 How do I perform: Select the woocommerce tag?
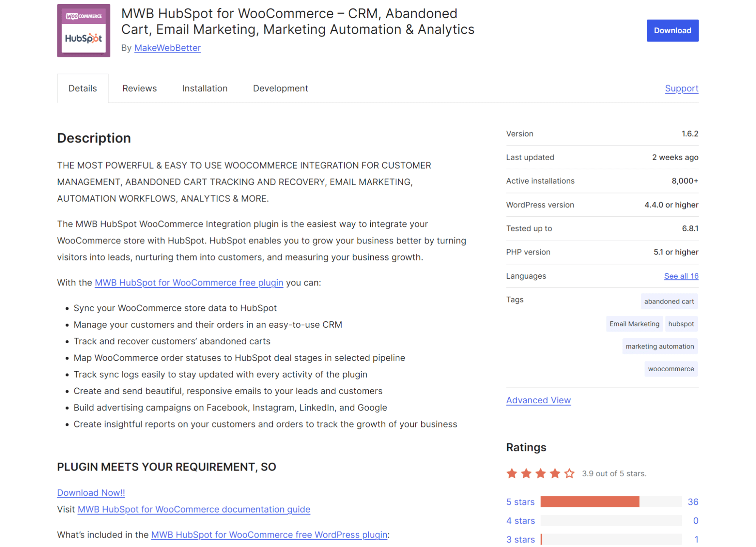pyautogui.click(x=671, y=369)
